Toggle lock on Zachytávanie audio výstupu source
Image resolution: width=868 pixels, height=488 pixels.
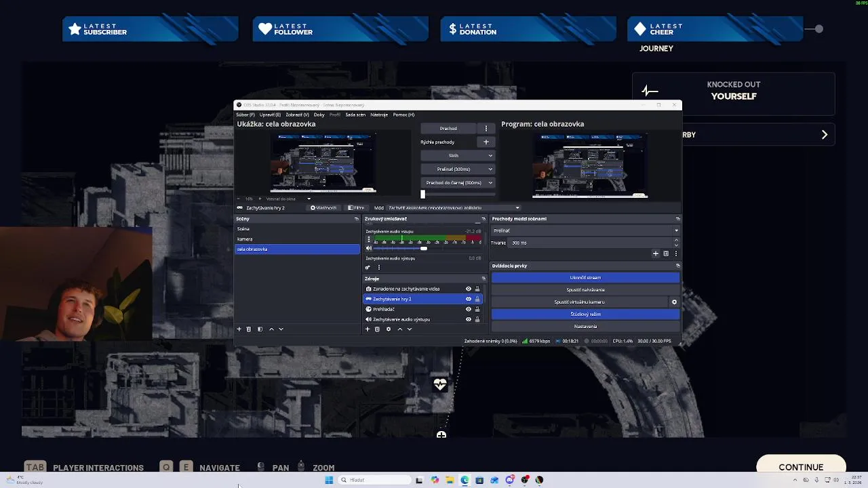click(477, 319)
